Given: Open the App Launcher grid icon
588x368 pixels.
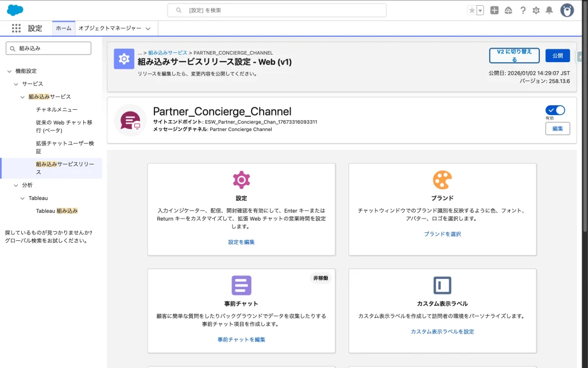Looking at the screenshot, I should pyautogui.click(x=16, y=28).
